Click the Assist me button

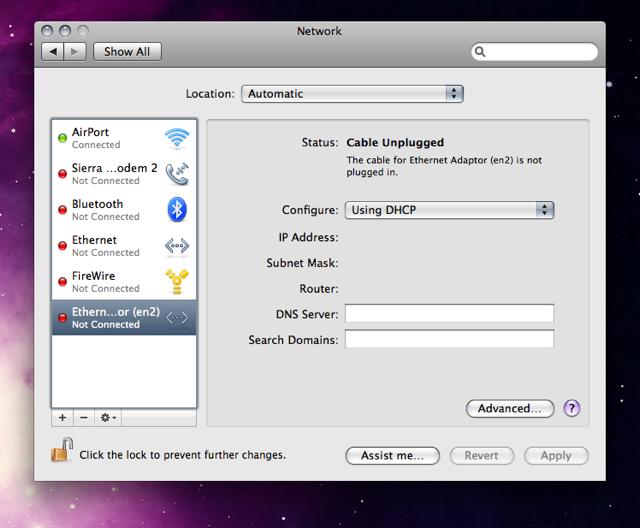click(392, 456)
